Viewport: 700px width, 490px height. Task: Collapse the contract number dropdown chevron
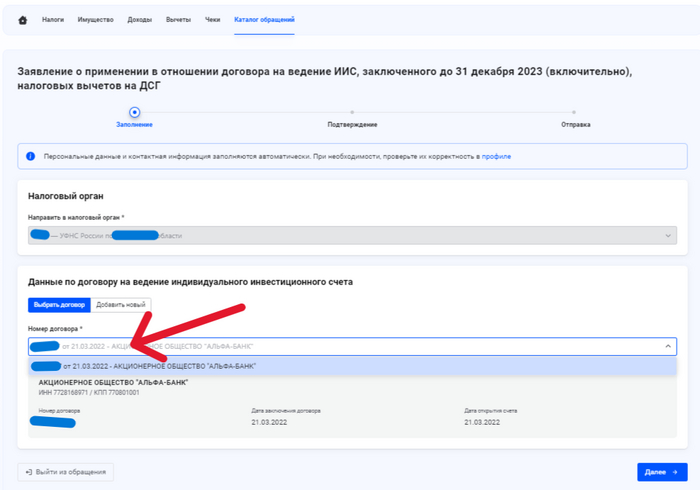point(668,346)
